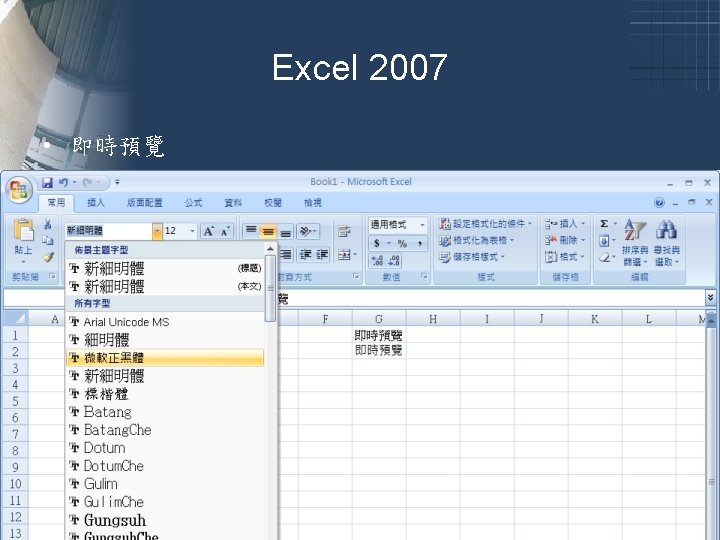Screen dimensions: 720x540
Task: Click the Select All corner button
Action: [16, 318]
